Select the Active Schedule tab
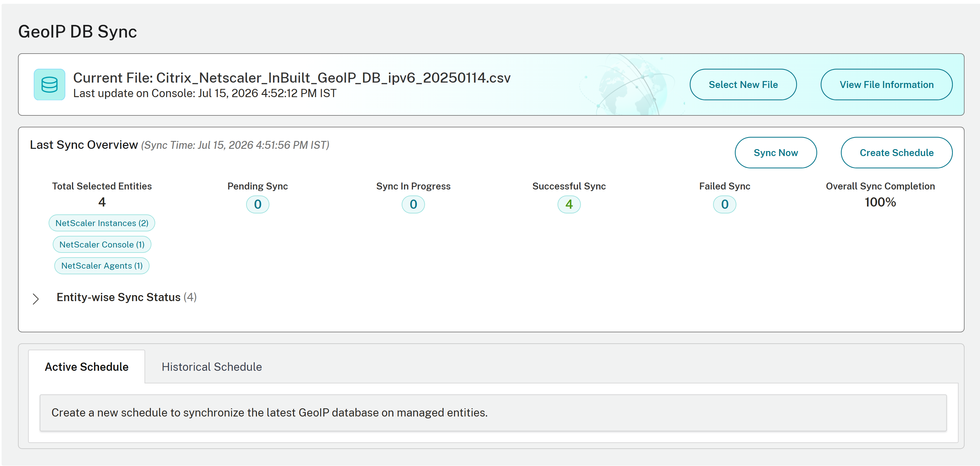Image resolution: width=980 pixels, height=466 pixels. pyautogui.click(x=87, y=367)
